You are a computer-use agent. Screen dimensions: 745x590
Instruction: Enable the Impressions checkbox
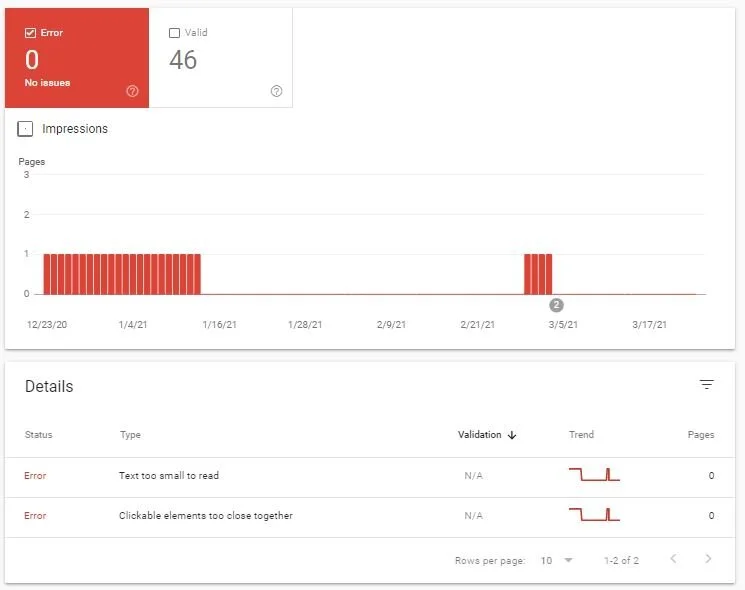click(x=25, y=129)
